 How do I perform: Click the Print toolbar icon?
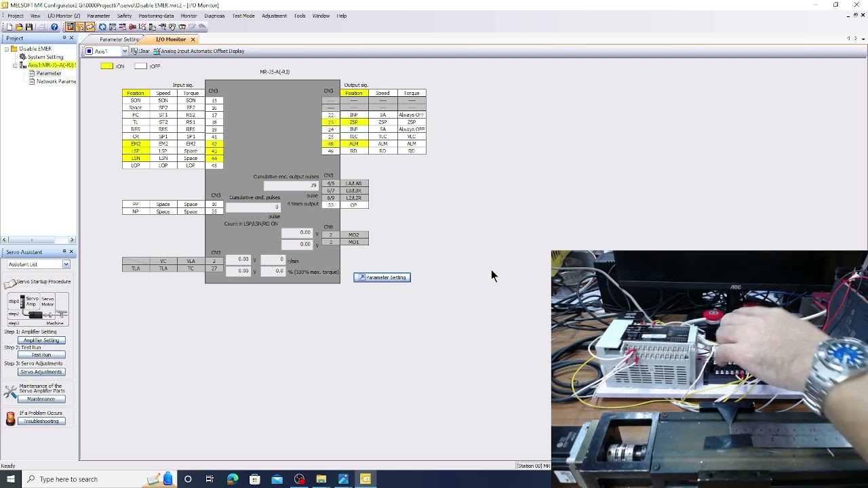pyautogui.click(x=41, y=27)
